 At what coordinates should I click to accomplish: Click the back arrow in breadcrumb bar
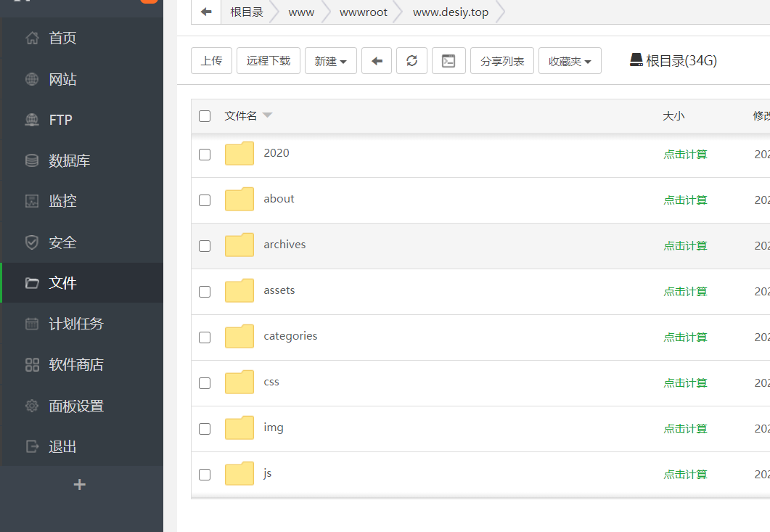tap(206, 12)
